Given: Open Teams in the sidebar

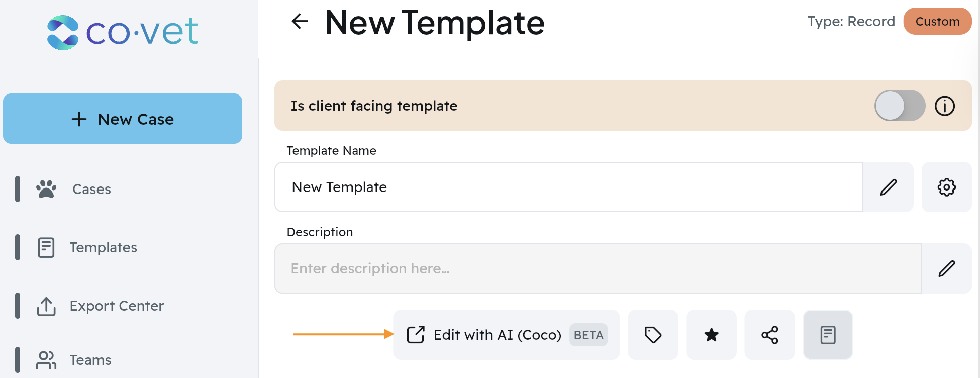Looking at the screenshot, I should point(90,360).
